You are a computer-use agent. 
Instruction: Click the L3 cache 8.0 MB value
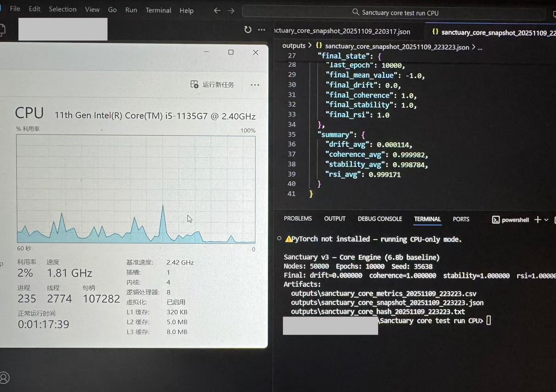[177, 332]
